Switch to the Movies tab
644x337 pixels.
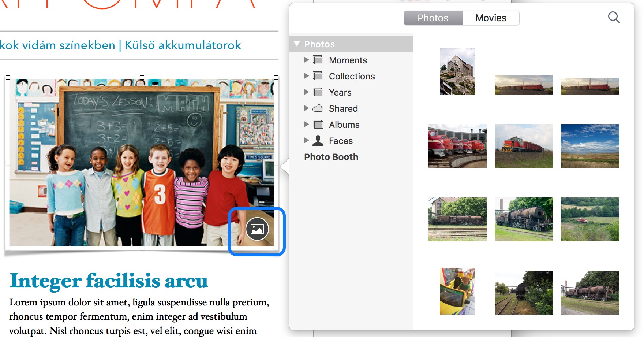491,18
